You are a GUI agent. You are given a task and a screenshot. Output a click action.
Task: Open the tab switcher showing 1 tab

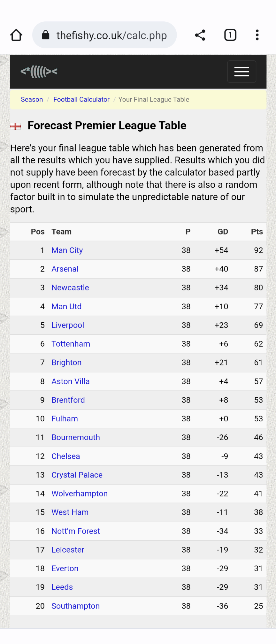[x=230, y=35]
